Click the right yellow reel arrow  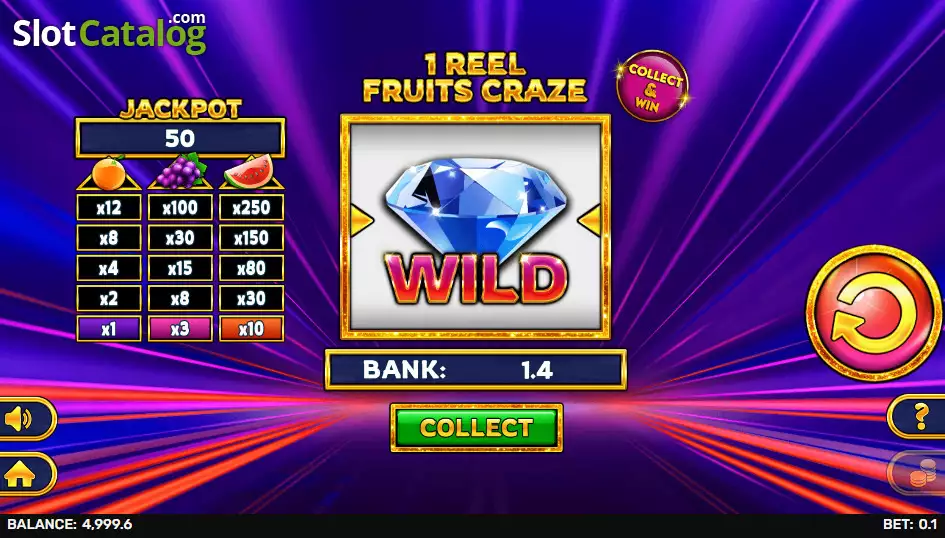[x=590, y=220]
